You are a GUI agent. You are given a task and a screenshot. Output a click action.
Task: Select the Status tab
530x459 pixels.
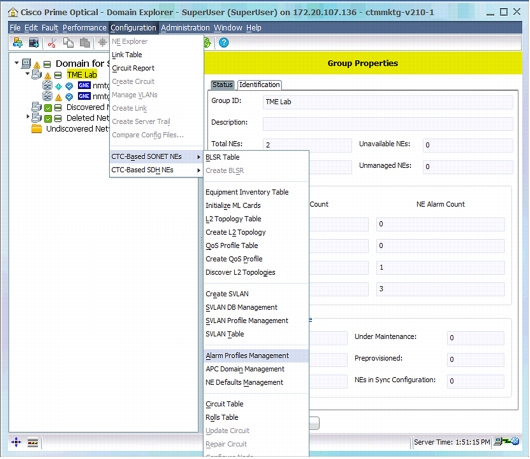(x=222, y=84)
